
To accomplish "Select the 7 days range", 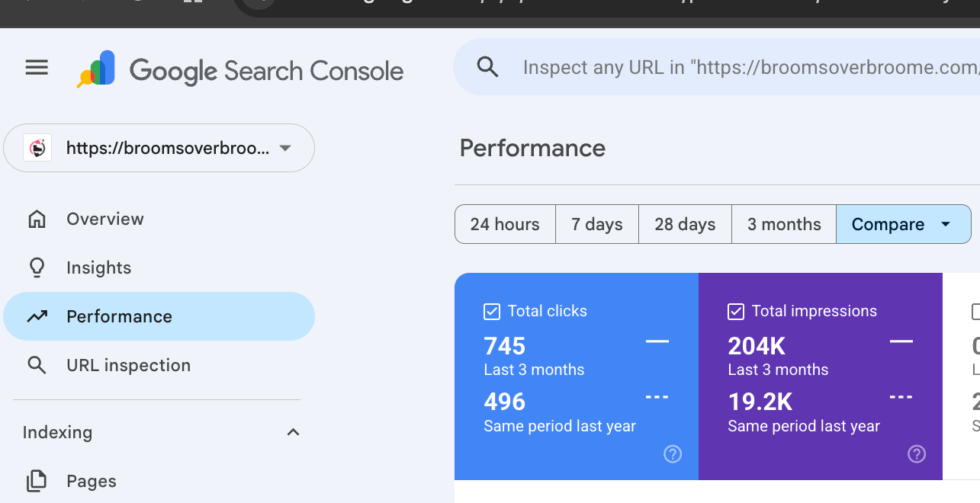I will (x=597, y=224).
